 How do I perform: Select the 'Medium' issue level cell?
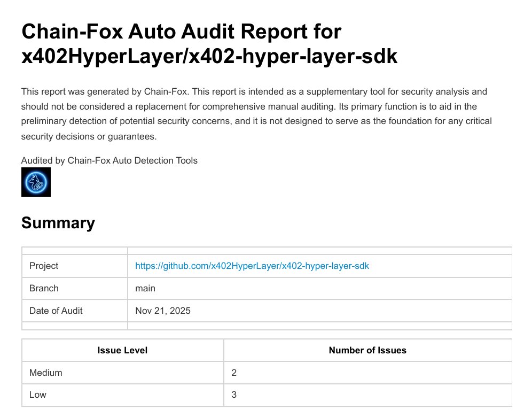[122, 373]
